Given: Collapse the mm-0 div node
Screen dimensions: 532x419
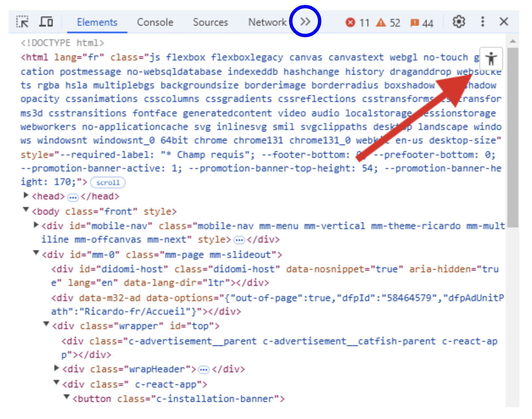Looking at the screenshot, I should click(36, 253).
